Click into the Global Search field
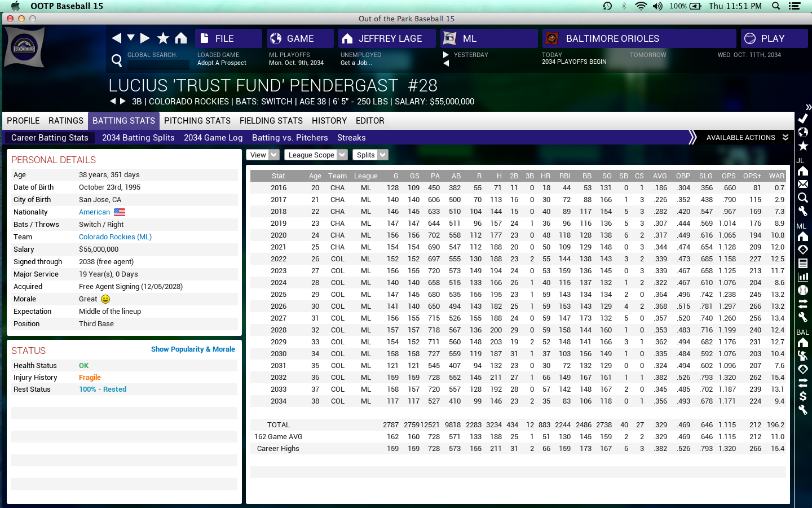812x508 pixels. click(158, 64)
